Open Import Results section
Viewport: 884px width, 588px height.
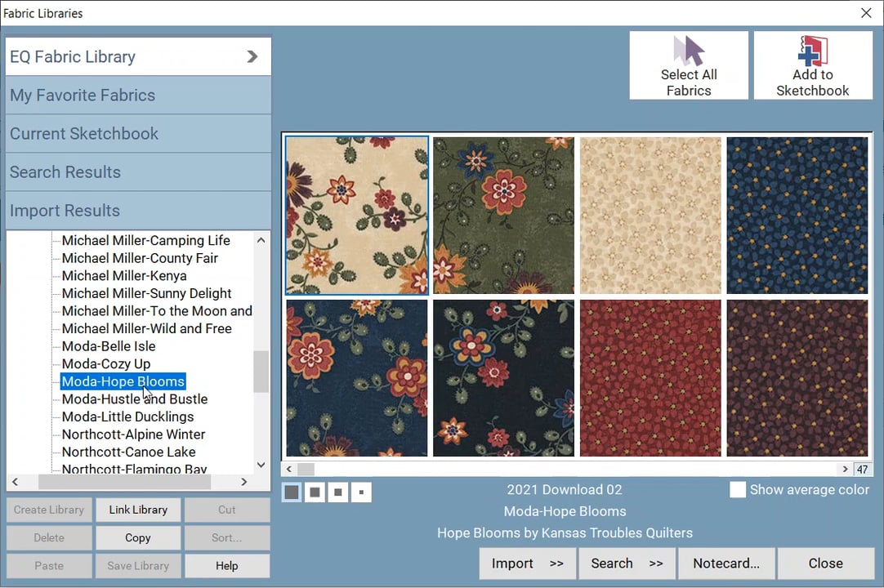pos(138,210)
